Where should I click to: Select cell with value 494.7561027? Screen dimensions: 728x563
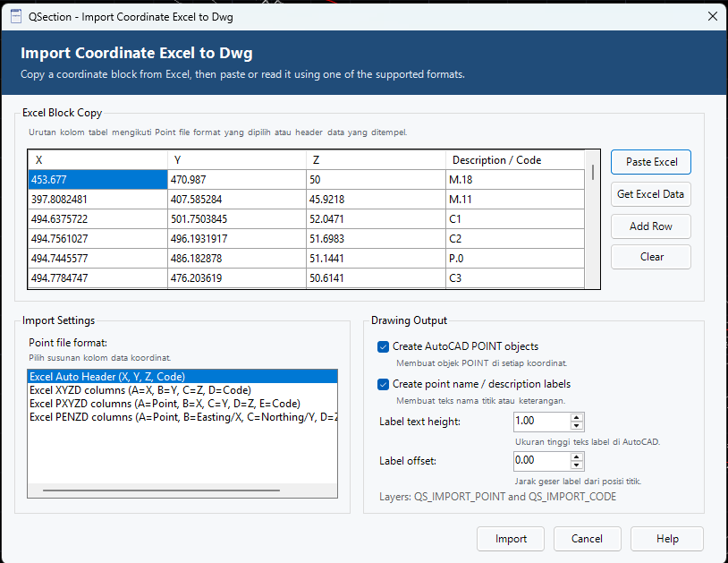(97, 239)
